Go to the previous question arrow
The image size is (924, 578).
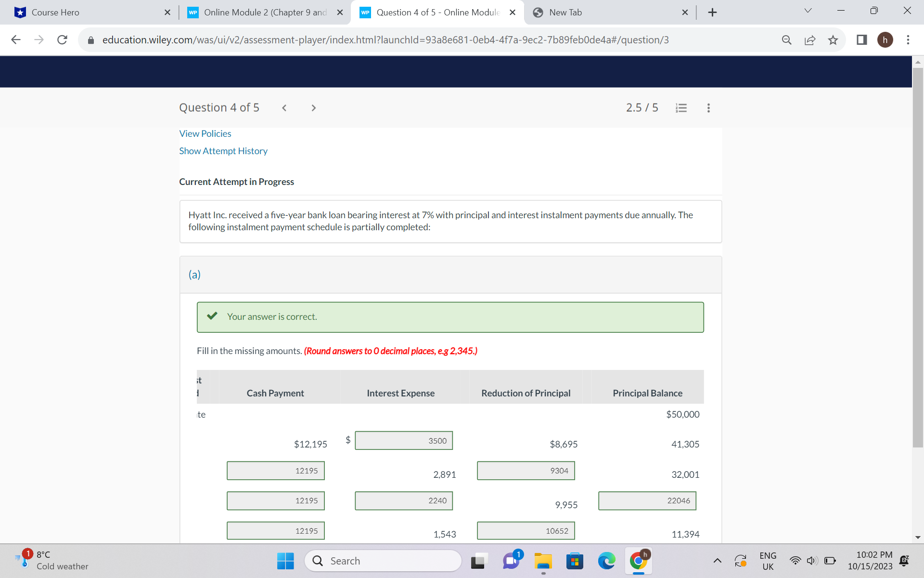coord(284,108)
